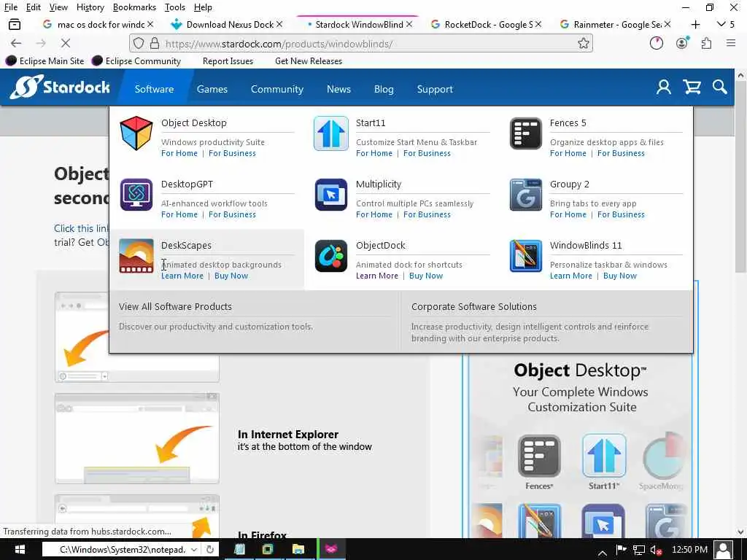Click the Fences 5 product icon
Image resolution: width=747 pixels, height=560 pixels.
(525, 133)
